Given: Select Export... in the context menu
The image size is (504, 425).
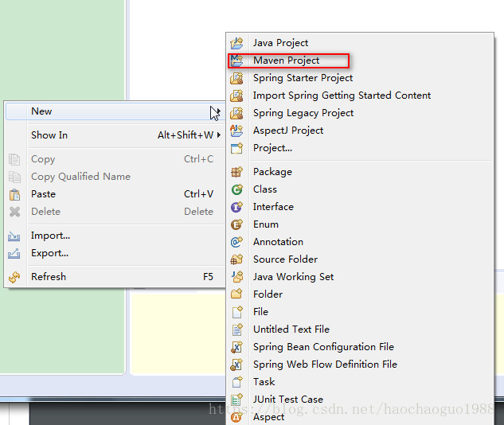Looking at the screenshot, I should tap(115, 253).
